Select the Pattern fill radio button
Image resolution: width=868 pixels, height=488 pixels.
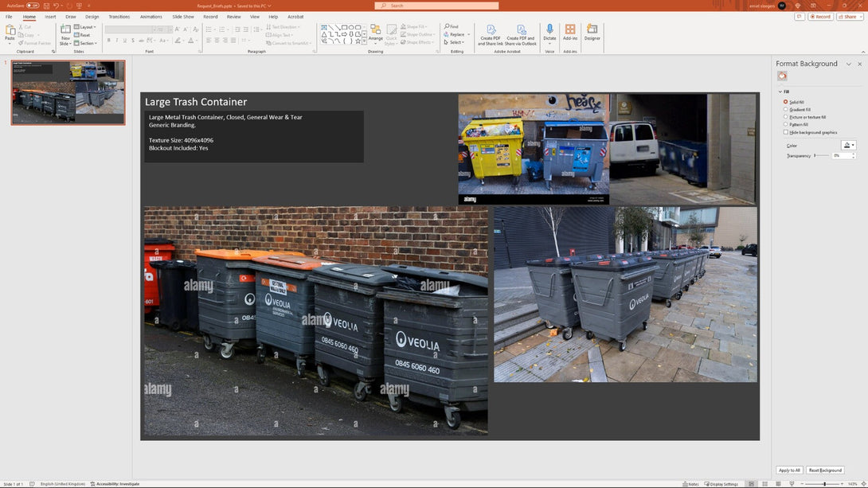tap(785, 124)
